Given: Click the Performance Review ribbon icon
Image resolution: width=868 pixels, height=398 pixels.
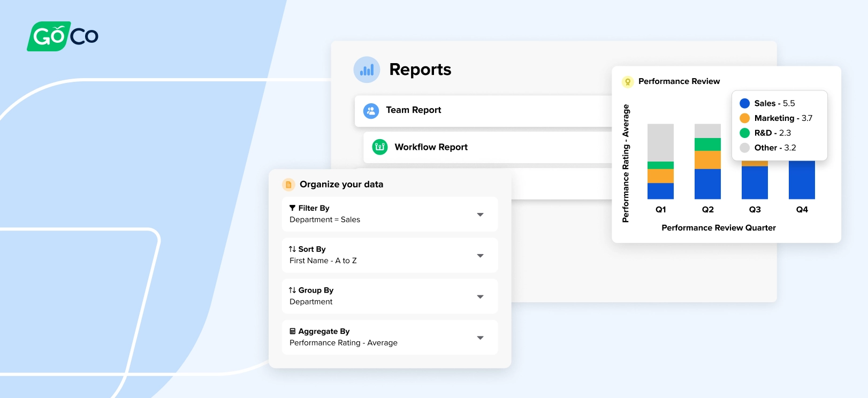Looking at the screenshot, I should click(x=628, y=82).
